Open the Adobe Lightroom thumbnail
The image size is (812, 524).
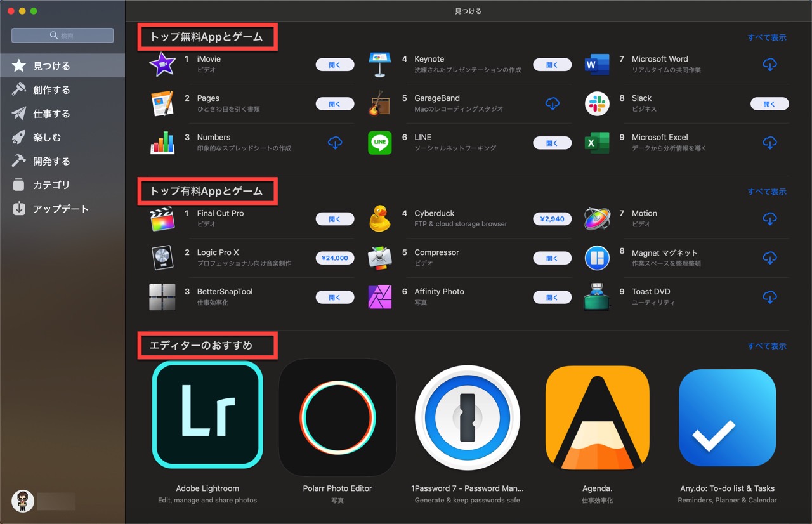pos(207,414)
